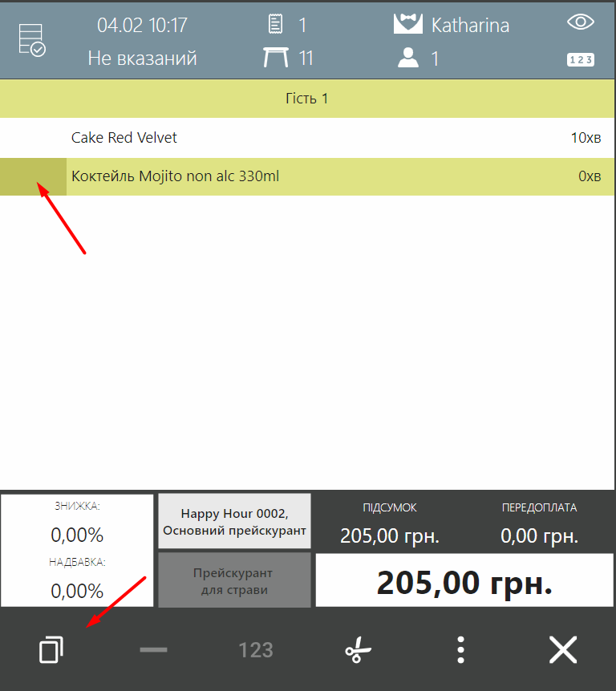Click the Happy Hour 0002 price list button
Image resolution: width=616 pixels, height=691 pixels.
click(x=234, y=522)
